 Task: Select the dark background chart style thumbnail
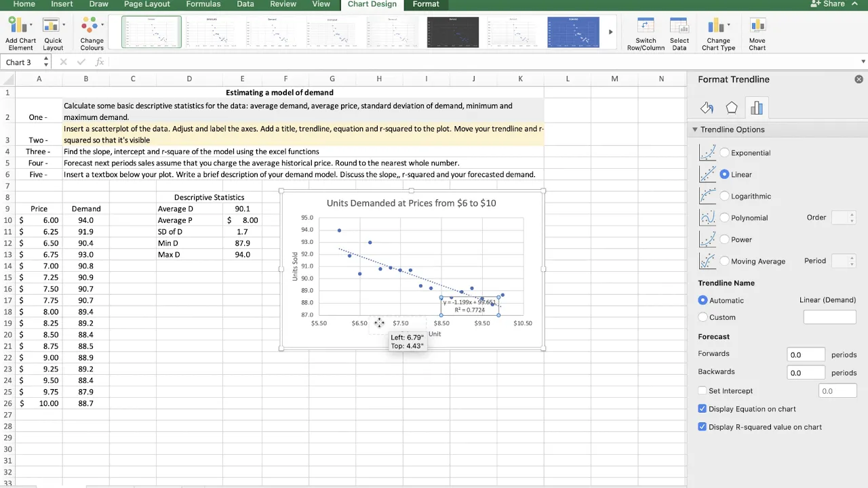pos(452,32)
